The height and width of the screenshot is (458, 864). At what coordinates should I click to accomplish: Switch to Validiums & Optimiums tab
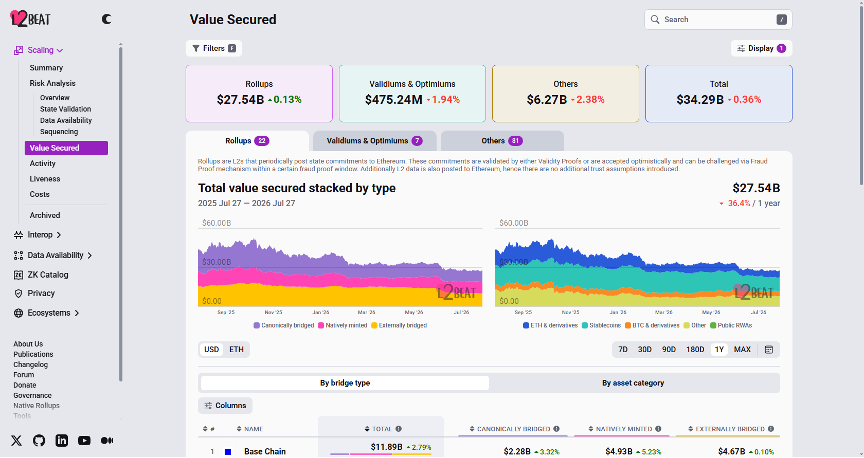[x=375, y=141]
